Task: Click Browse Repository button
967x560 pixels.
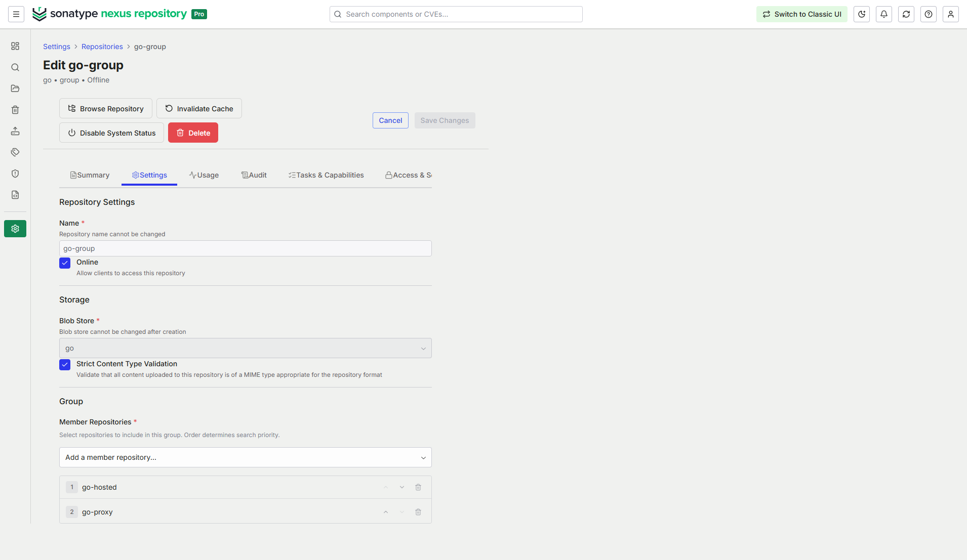Action: pos(106,108)
